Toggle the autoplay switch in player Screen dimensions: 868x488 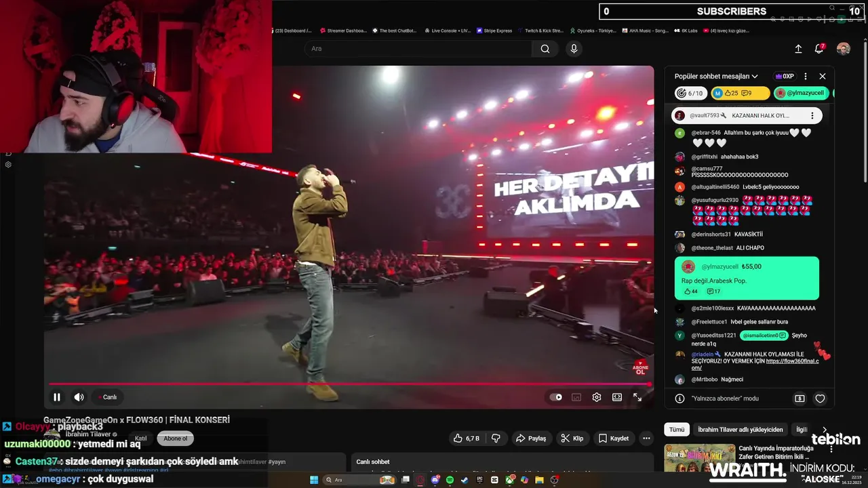pos(555,397)
